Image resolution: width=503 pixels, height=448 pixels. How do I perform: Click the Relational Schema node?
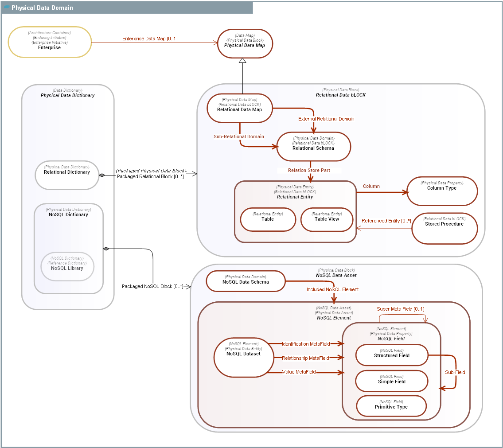click(313, 147)
